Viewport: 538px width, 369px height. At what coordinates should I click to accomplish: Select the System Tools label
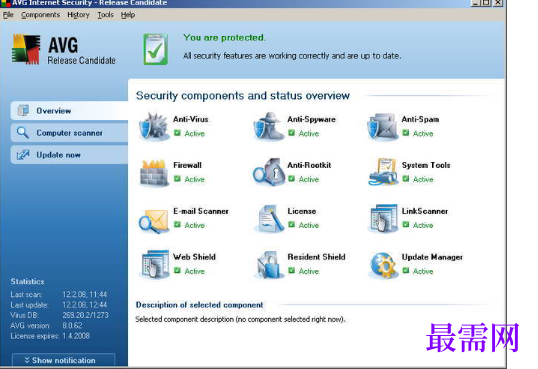click(x=426, y=165)
